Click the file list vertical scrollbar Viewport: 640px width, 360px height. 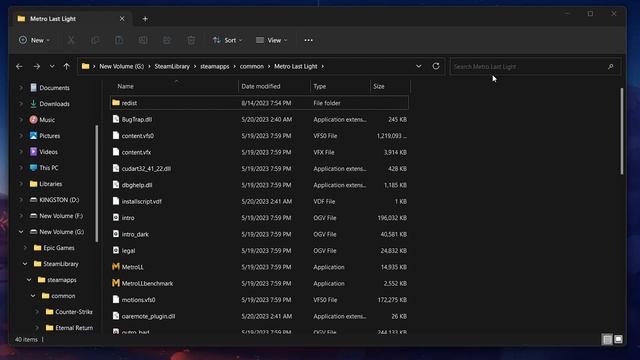(622, 131)
